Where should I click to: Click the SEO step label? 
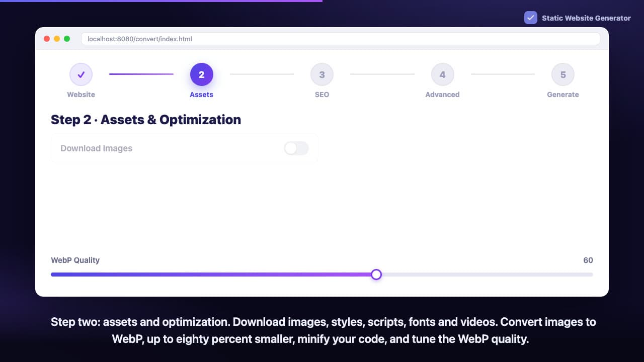coord(322,95)
